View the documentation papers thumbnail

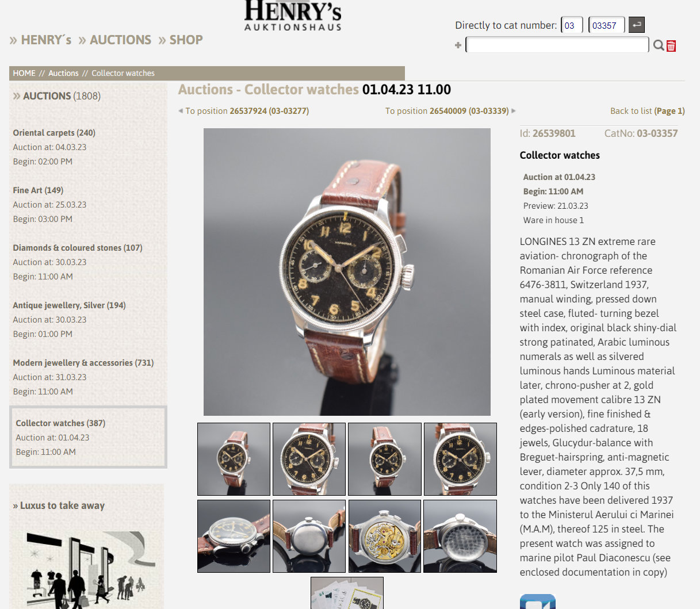click(x=347, y=593)
